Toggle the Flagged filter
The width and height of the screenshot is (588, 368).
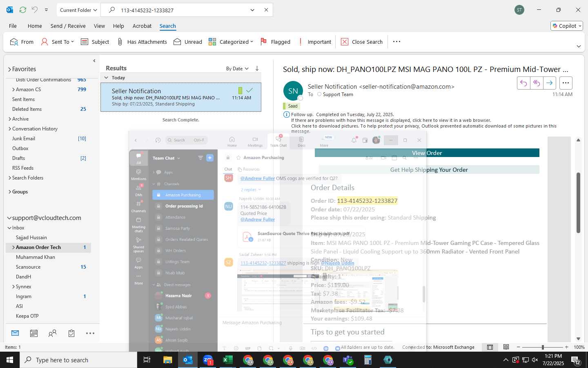(275, 42)
